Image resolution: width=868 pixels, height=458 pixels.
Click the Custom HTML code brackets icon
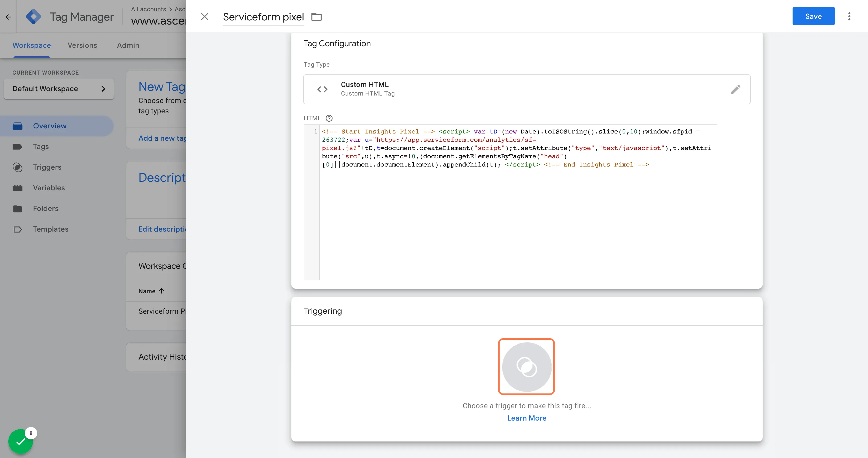(322, 89)
